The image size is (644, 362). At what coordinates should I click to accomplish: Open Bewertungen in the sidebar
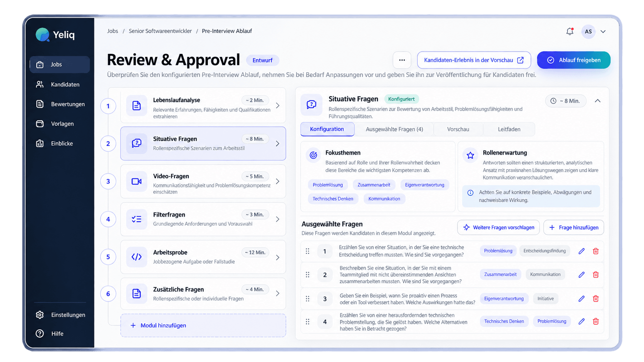tap(60, 104)
